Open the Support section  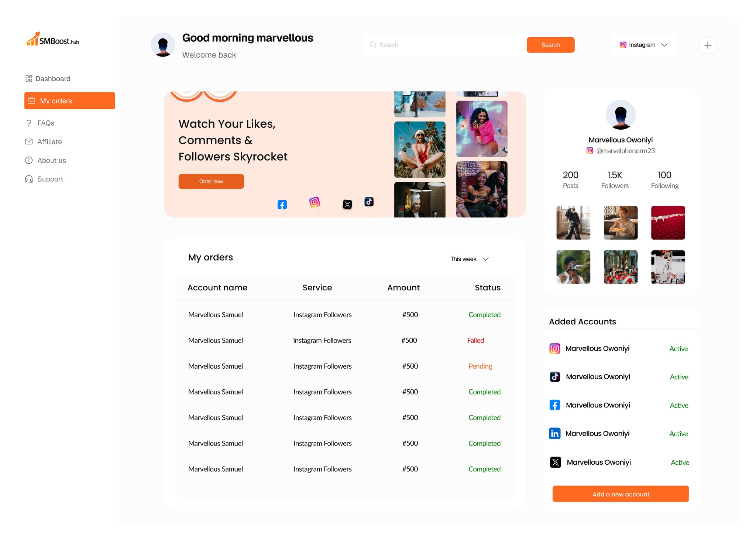[44, 179]
